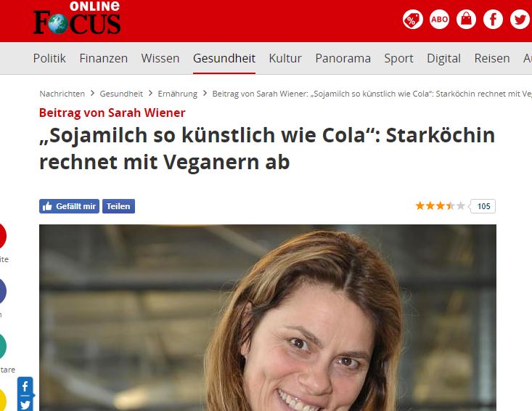Open the discount percent tag icon
Viewport: 532px width, 411px height.
pos(412,20)
